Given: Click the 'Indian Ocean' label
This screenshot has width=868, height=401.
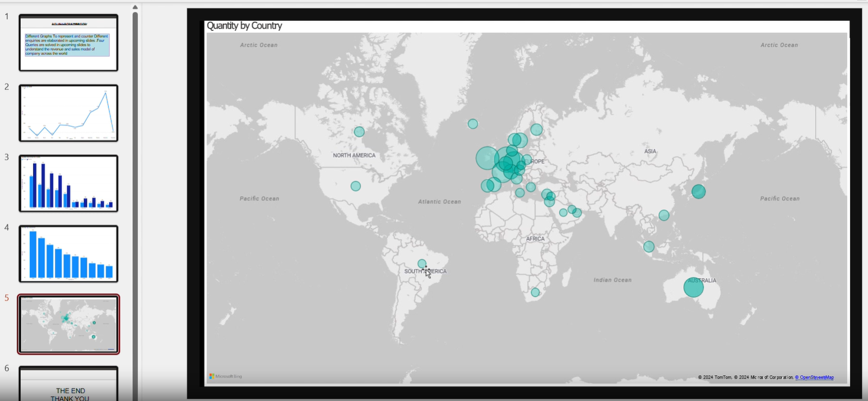Looking at the screenshot, I should [x=612, y=280].
